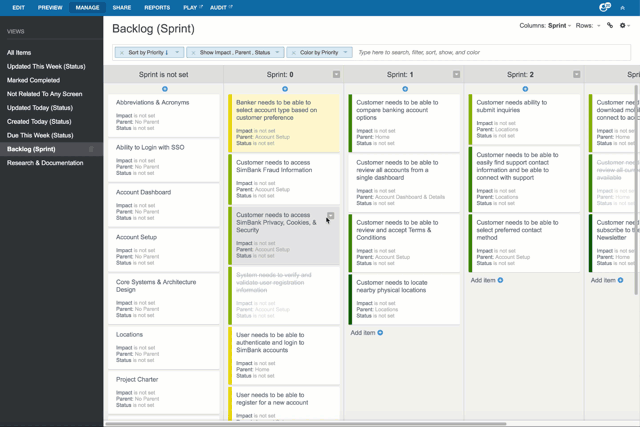Collapse the top header with double-chevron icon
The width and height of the screenshot is (640, 427).
coord(622,8)
